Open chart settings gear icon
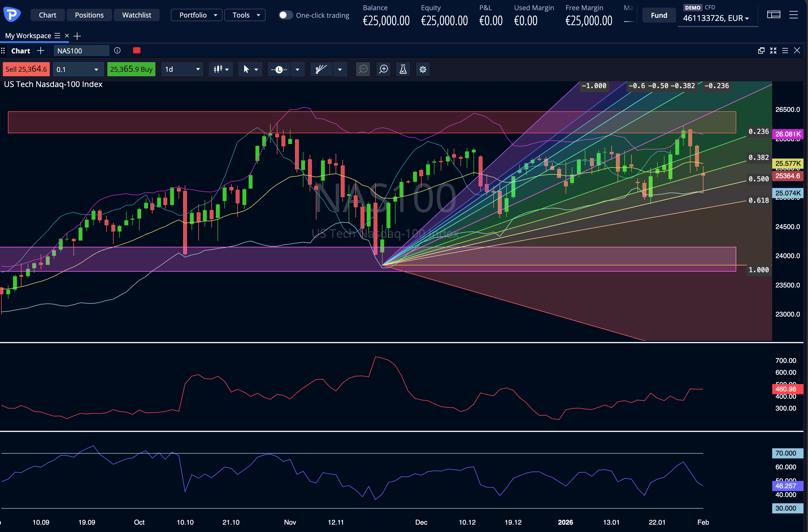Screen dimensions: 808x532 [423, 69]
